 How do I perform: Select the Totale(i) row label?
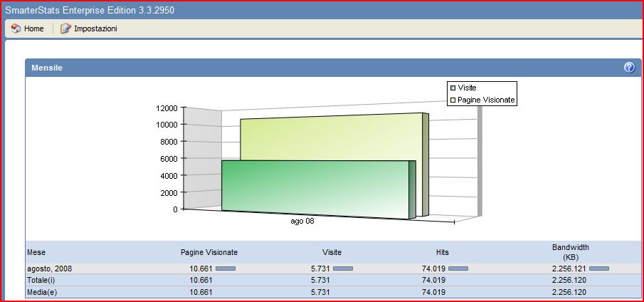41,280
